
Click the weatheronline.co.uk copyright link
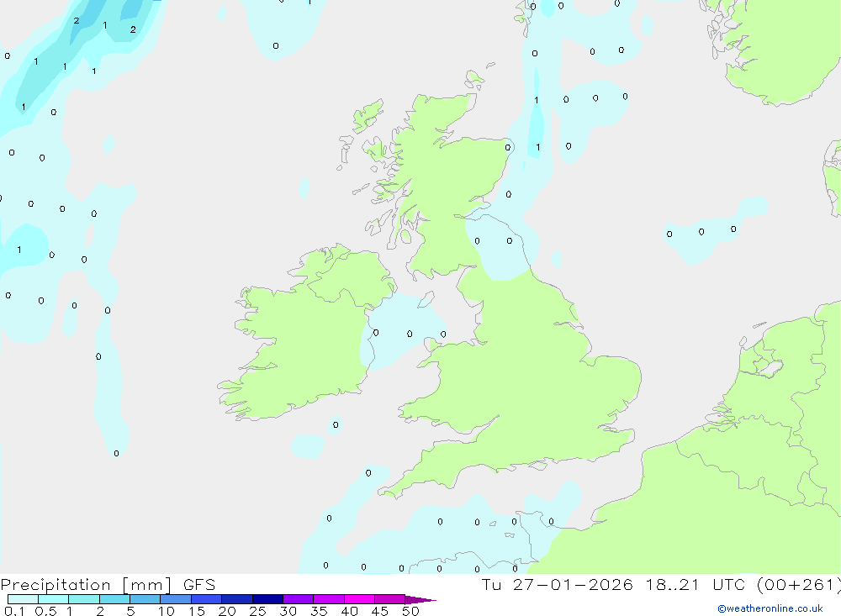pos(770,608)
